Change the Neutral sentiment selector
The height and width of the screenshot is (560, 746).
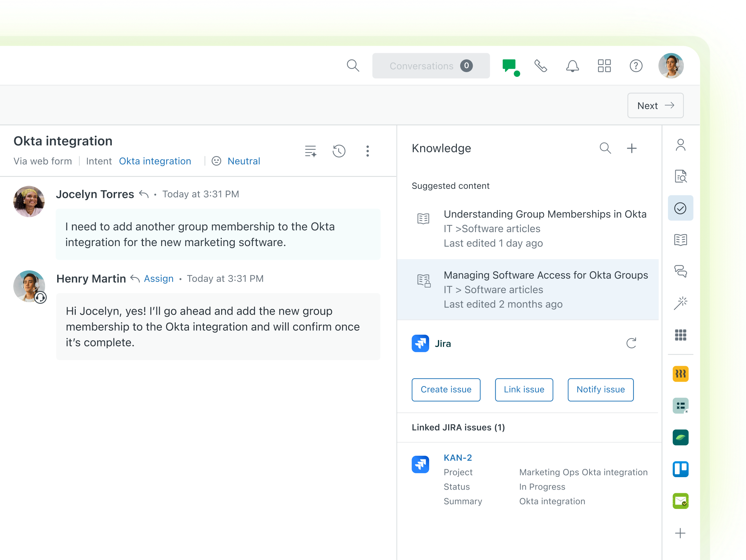pos(244,161)
